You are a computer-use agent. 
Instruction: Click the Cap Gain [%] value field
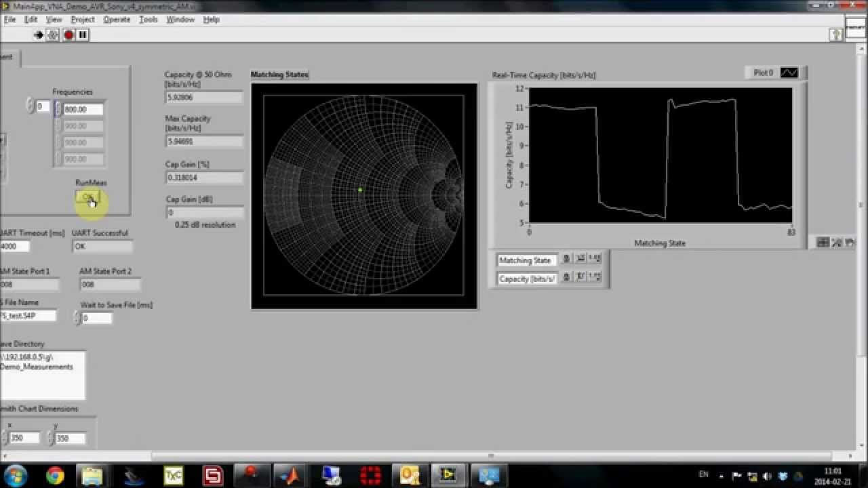coord(204,178)
